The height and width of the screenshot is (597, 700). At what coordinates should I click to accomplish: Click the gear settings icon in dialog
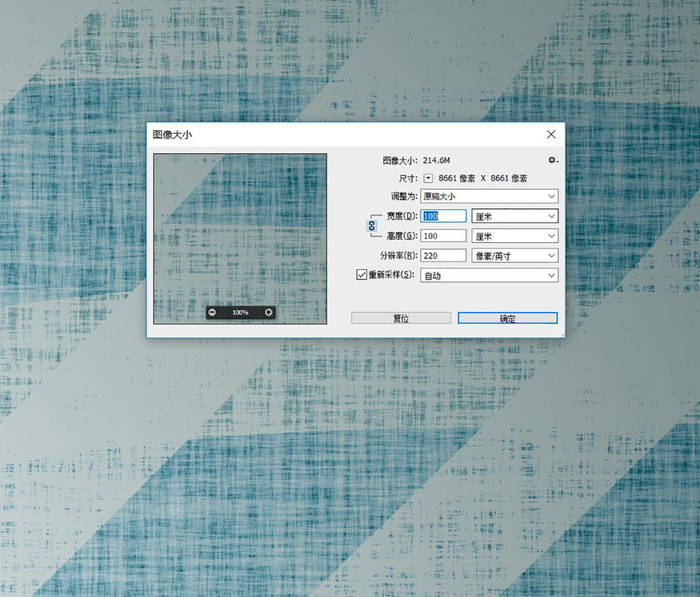[553, 160]
